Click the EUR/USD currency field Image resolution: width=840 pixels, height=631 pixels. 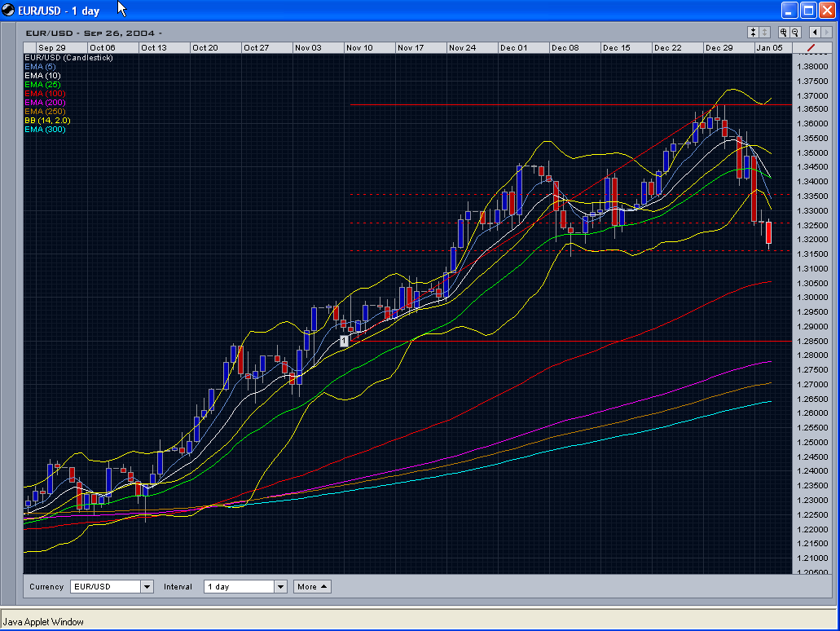point(106,586)
